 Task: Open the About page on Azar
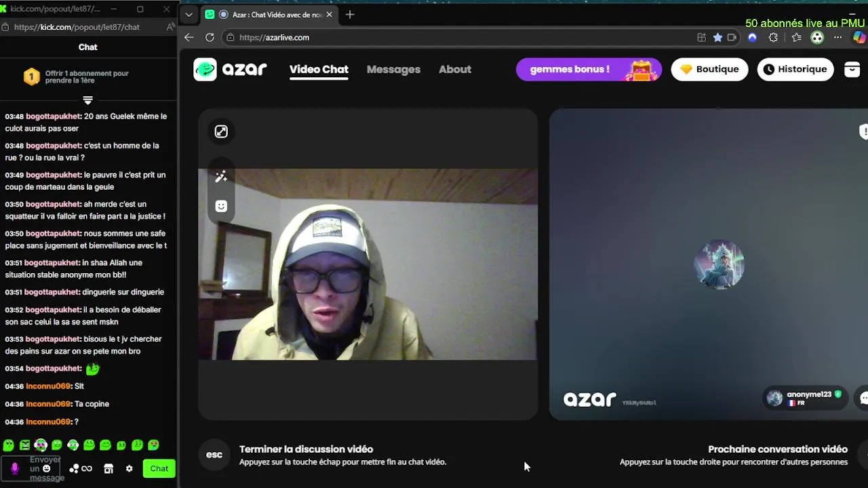coord(455,69)
